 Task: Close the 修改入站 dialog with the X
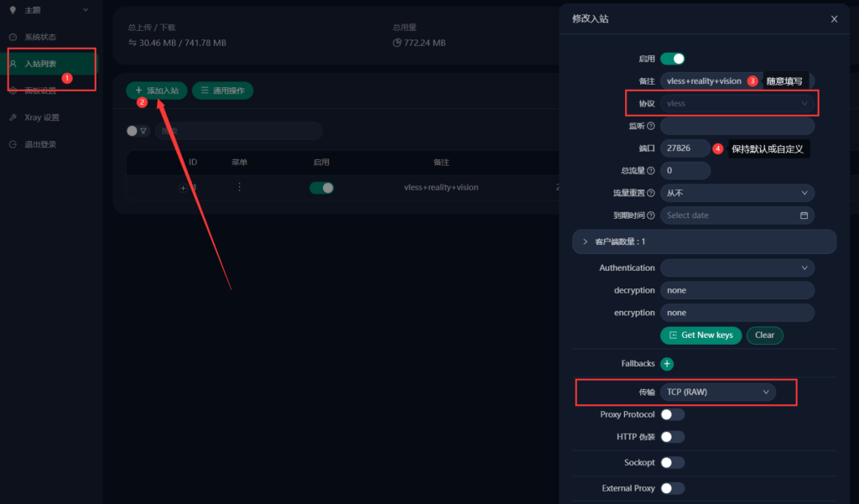[834, 18]
